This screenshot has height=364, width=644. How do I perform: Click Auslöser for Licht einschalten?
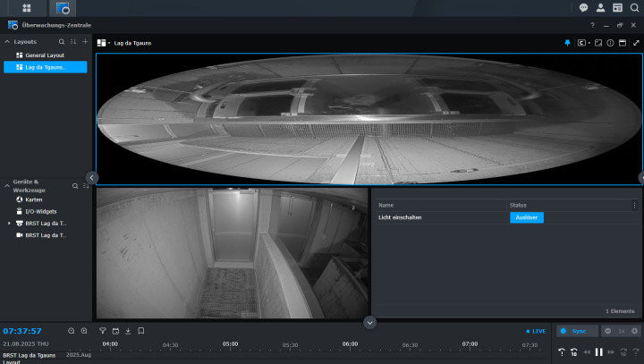[x=526, y=217]
